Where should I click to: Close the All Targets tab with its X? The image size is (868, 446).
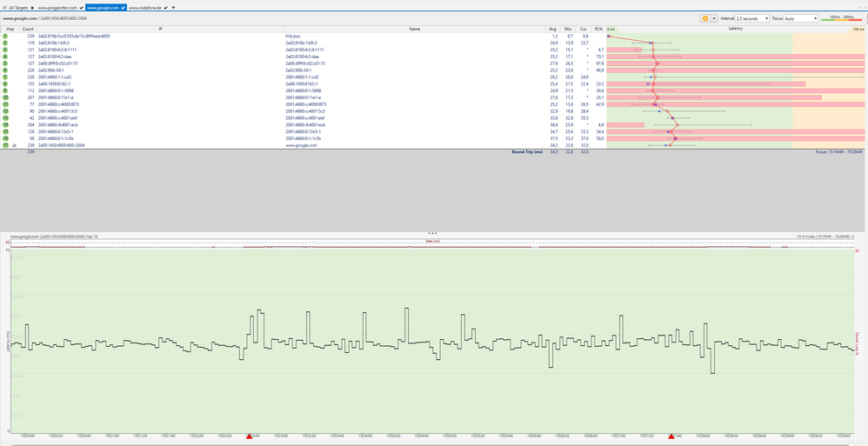click(x=32, y=8)
